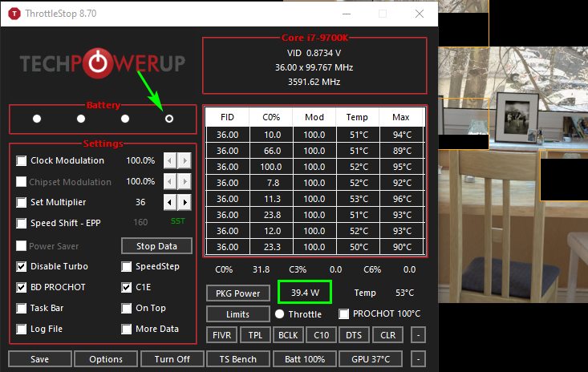The image size is (588, 372).
Task: Click the minus button next to GPU 37°C
Action: click(418, 359)
